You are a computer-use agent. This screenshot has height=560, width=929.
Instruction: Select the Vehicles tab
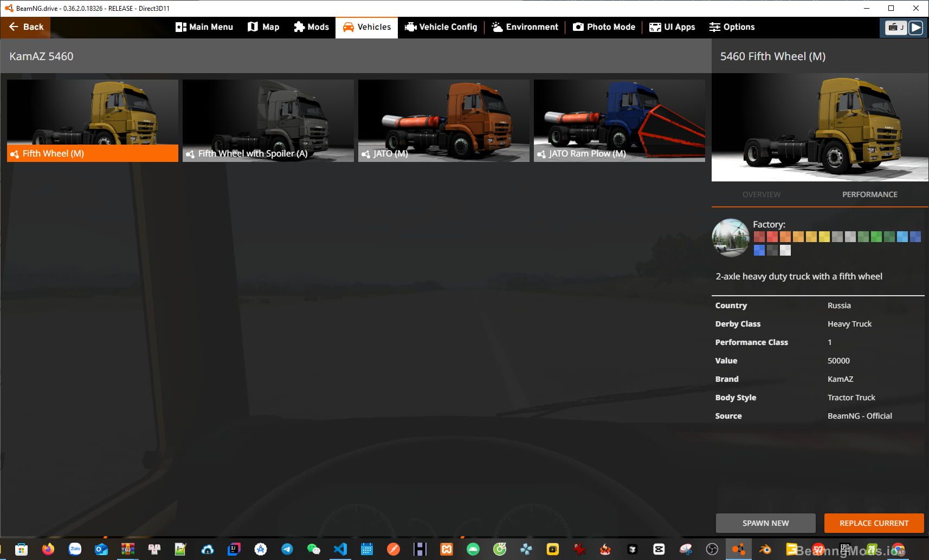366,27
